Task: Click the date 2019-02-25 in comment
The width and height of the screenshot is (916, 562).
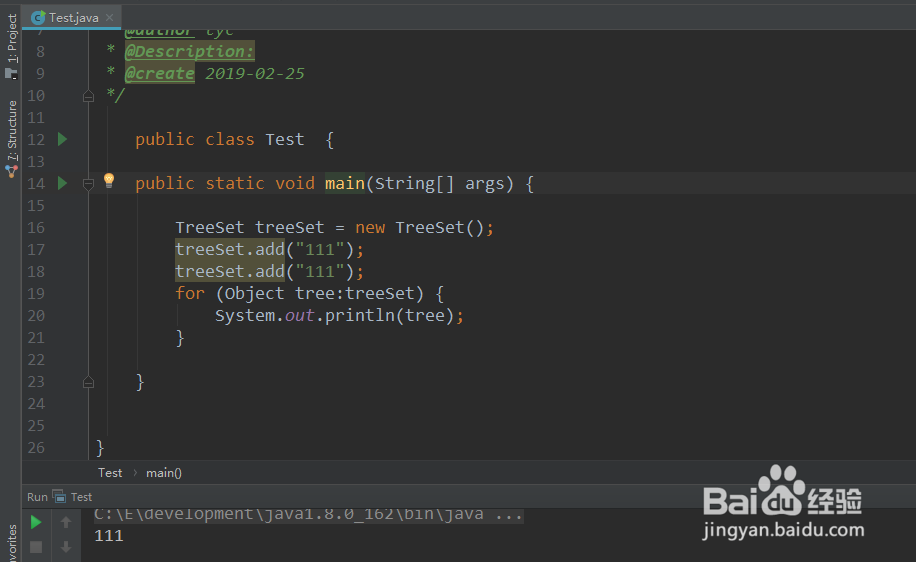Action: click(x=255, y=74)
